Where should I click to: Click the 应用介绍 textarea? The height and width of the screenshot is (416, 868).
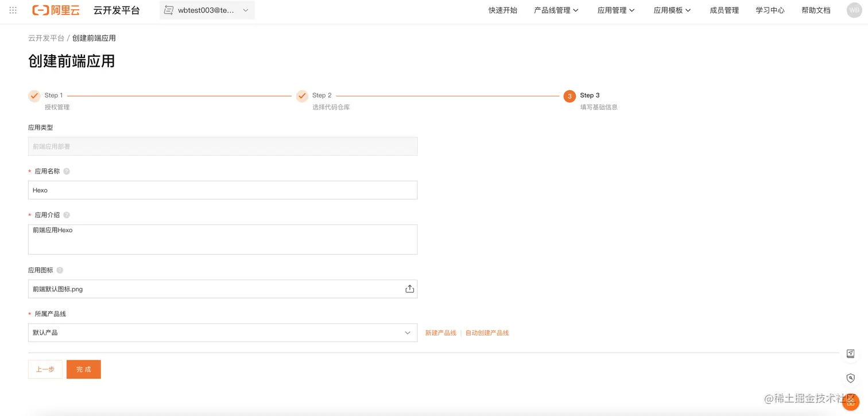tap(223, 240)
